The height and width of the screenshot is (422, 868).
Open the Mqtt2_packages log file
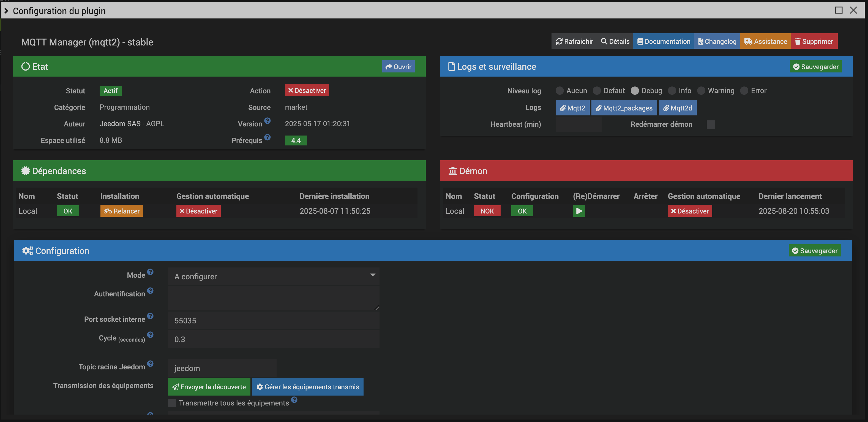coord(624,108)
